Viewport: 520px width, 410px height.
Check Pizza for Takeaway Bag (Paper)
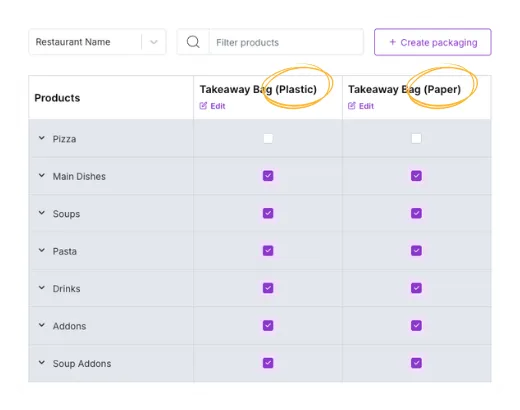tap(416, 138)
